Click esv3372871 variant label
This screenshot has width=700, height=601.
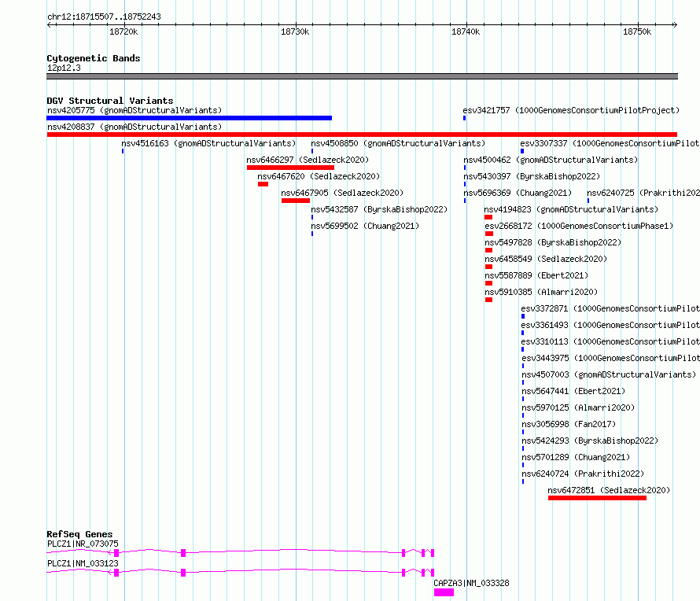[610, 308]
